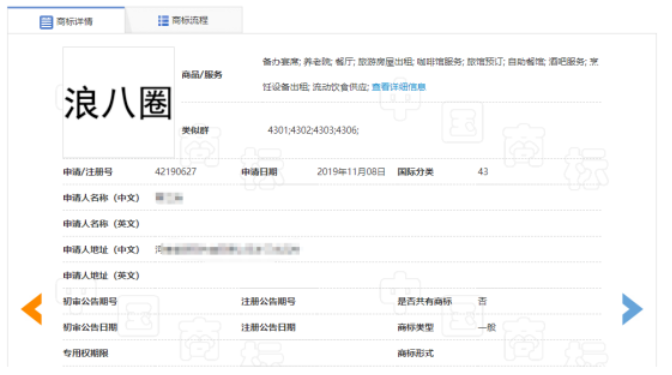
Task: Switch to the 商标详情 tab
Action: click(66, 21)
